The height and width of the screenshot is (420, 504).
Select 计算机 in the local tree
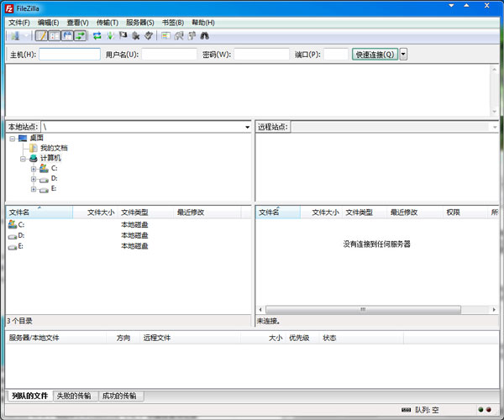(50, 158)
